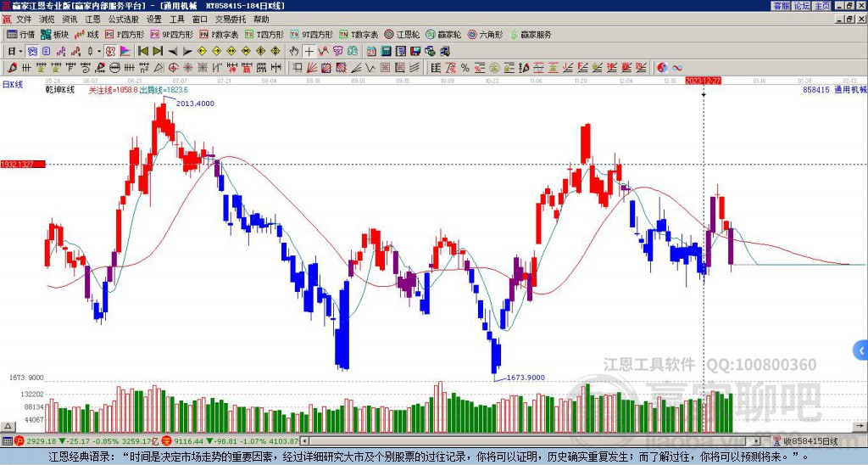868x465 pixels.
Task: Open the 帮助 menu
Action: [261, 20]
